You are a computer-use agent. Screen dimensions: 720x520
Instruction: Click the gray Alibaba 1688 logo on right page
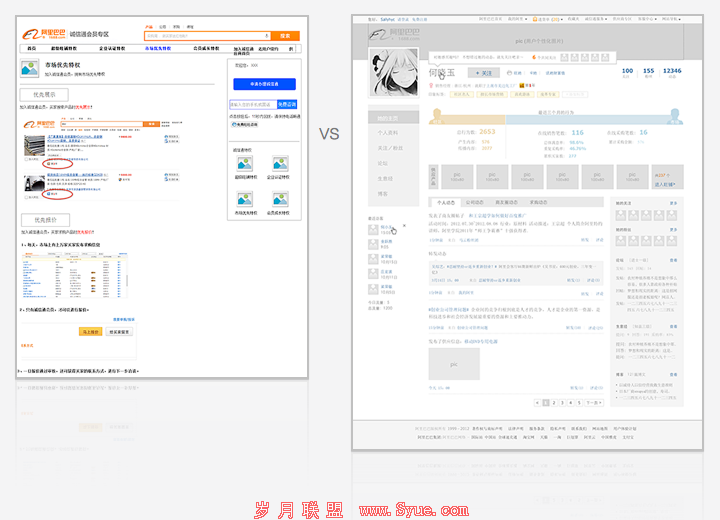pyautogui.click(x=394, y=34)
